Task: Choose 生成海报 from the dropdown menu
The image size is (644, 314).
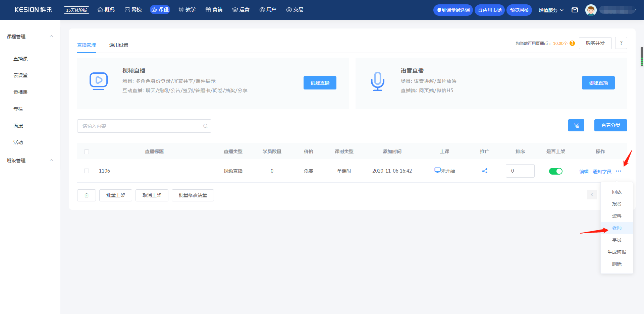Action: coord(617,252)
